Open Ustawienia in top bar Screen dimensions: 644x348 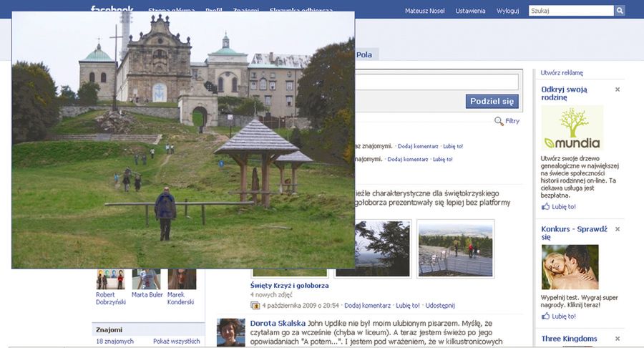coord(470,11)
